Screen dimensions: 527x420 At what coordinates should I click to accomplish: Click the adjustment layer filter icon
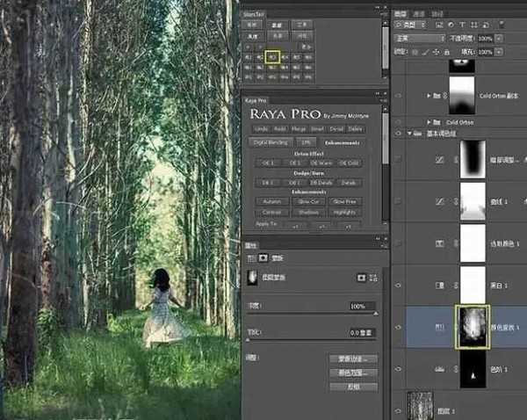(x=449, y=25)
